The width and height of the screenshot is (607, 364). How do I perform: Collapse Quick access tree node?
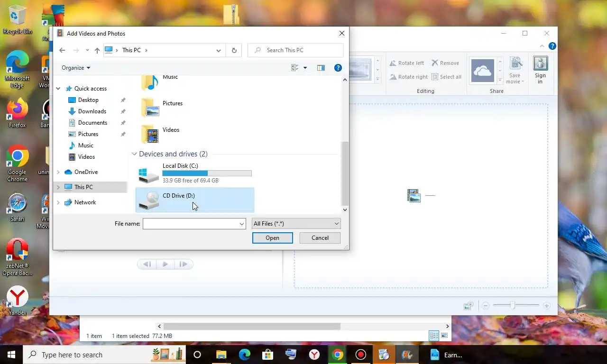[x=58, y=89]
